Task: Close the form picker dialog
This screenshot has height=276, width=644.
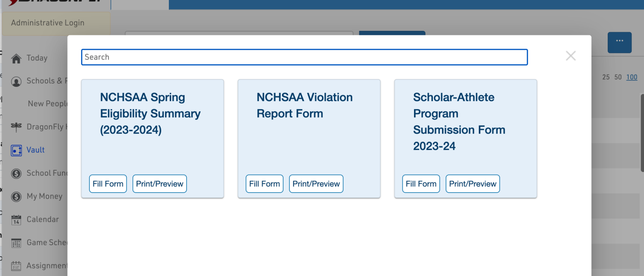Action: pyautogui.click(x=570, y=56)
